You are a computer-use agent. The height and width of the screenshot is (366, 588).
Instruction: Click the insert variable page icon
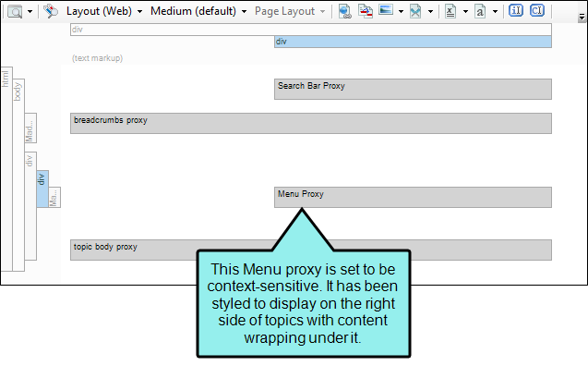[450, 11]
